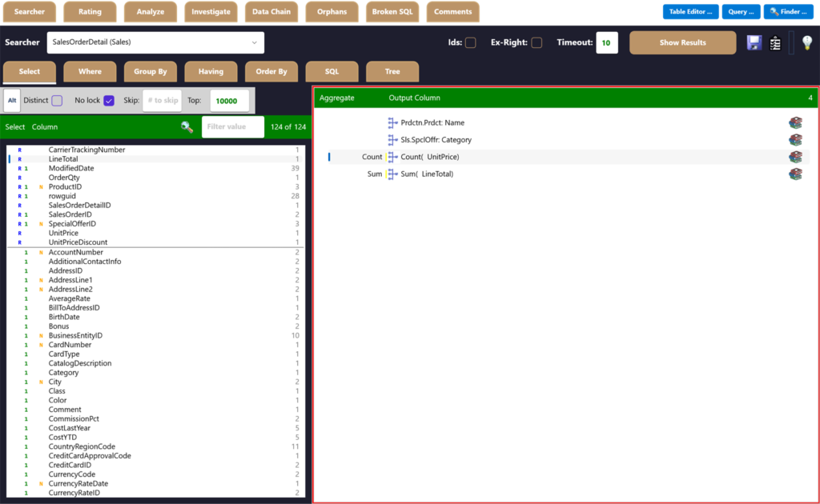Click the Skip number input field
This screenshot has width=820, height=504.
(x=162, y=100)
